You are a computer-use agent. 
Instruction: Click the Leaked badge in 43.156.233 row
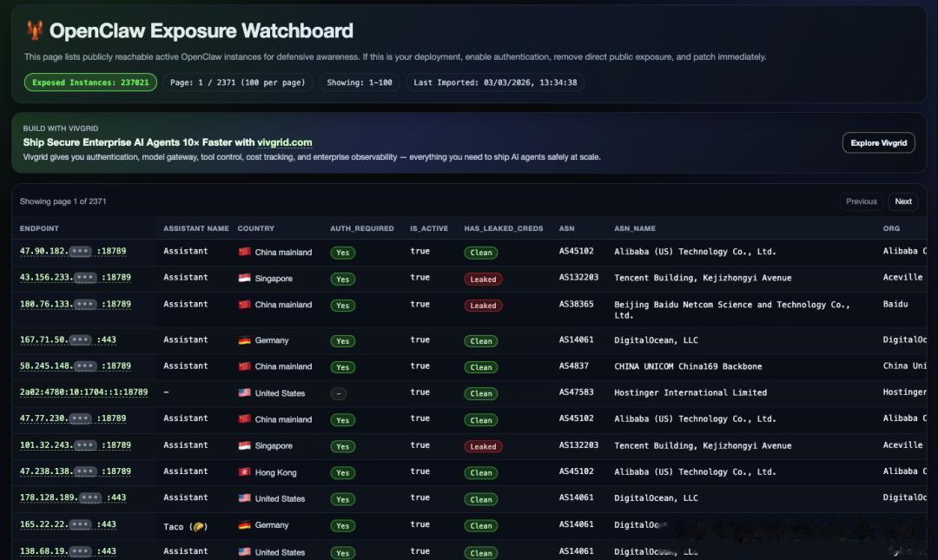click(484, 280)
